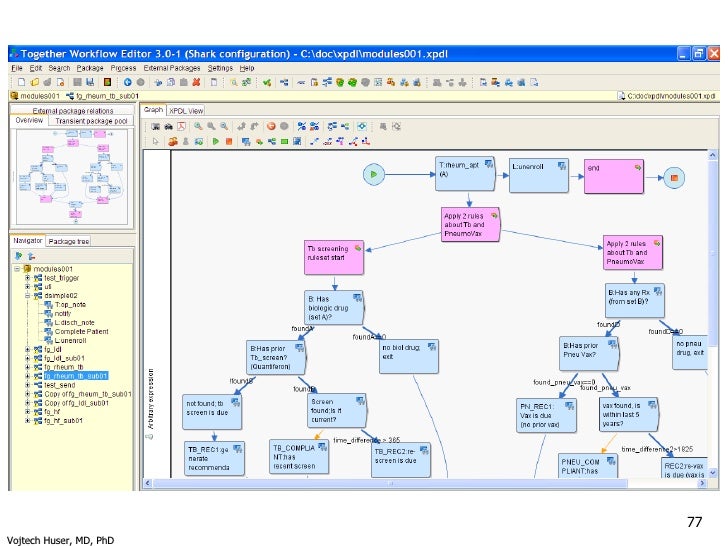
Task: Click the binoculars Find icon in the graph toolbar
Action: [169, 126]
